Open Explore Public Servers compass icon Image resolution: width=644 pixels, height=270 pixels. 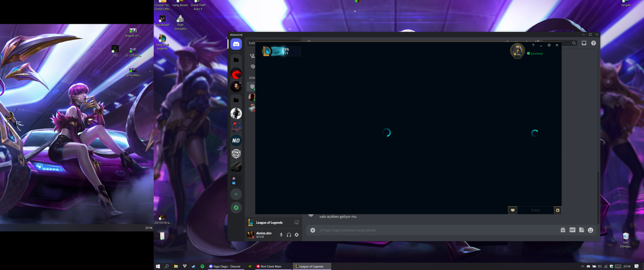click(236, 208)
